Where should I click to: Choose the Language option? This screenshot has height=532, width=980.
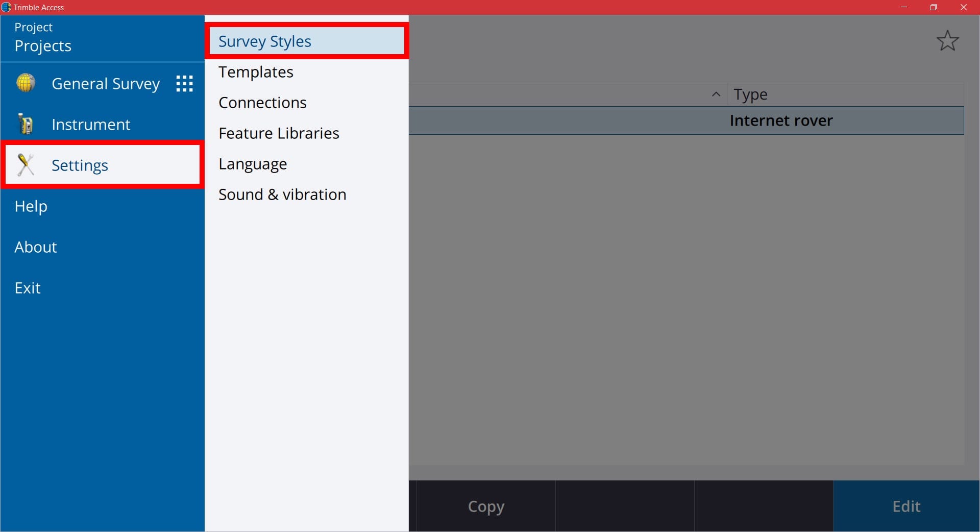coord(306,164)
